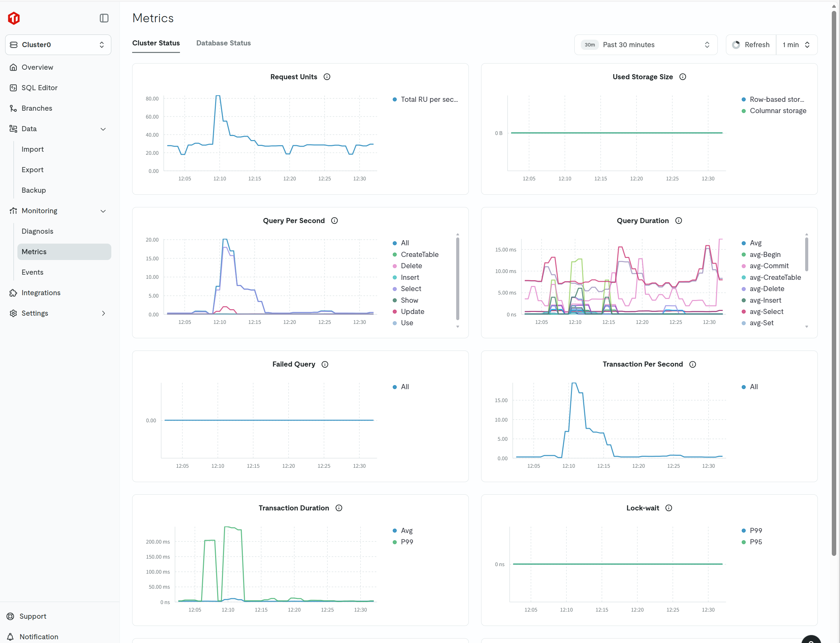840x643 pixels.
Task: Click Lock-wait info icon
Action: tap(668, 508)
